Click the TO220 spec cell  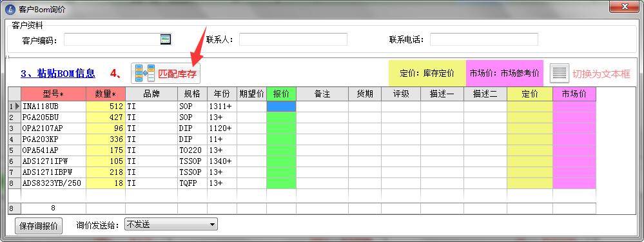(x=192, y=150)
